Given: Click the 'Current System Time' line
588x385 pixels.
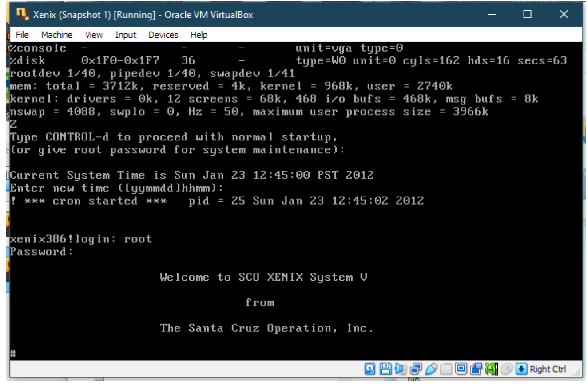Looking at the screenshot, I should point(192,175).
